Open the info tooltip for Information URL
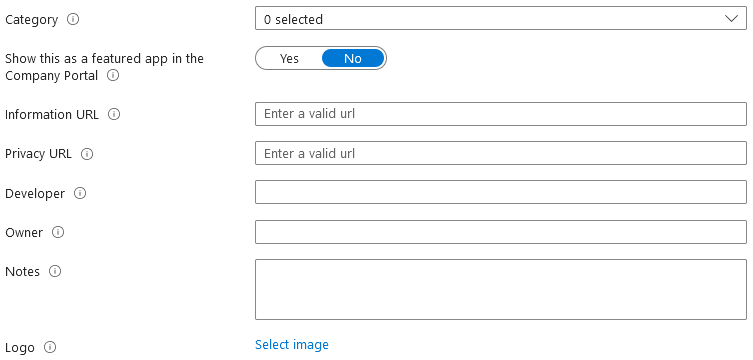753x360 pixels. click(x=114, y=114)
